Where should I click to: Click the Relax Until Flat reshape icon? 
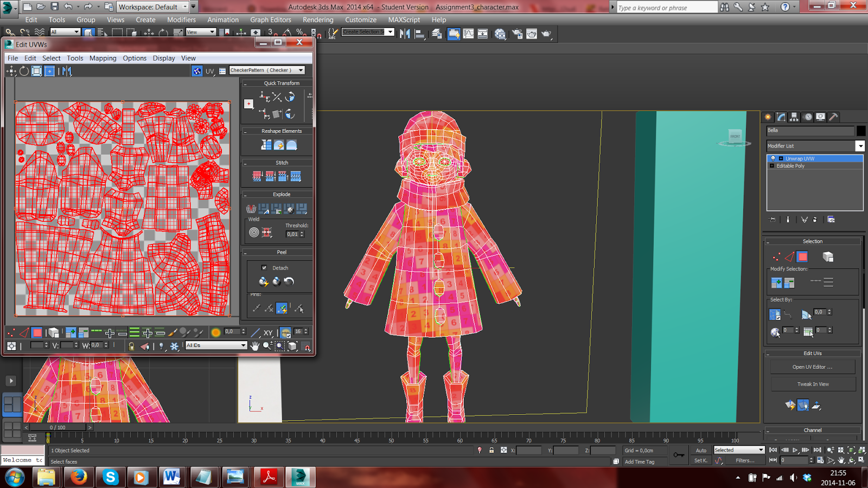coord(279,145)
